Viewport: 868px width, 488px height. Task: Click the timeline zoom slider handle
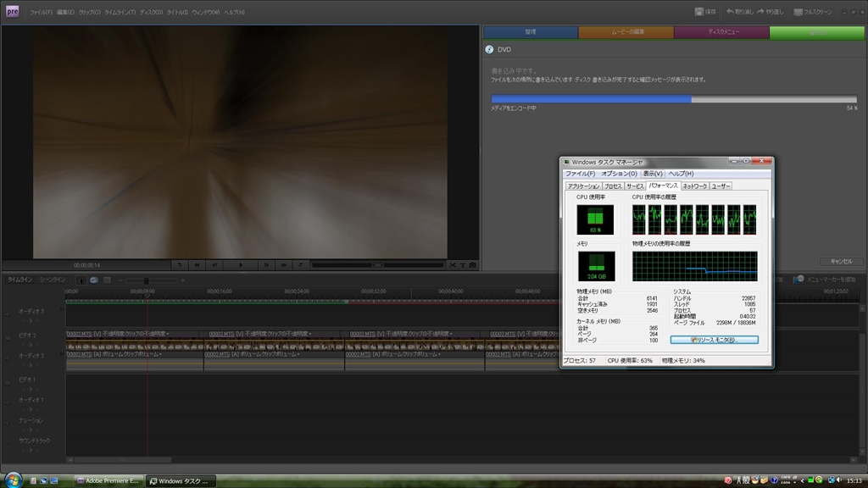tap(147, 280)
